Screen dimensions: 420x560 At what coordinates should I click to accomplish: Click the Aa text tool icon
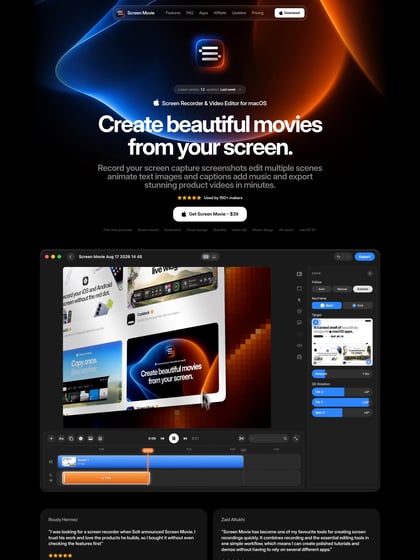tap(61, 438)
